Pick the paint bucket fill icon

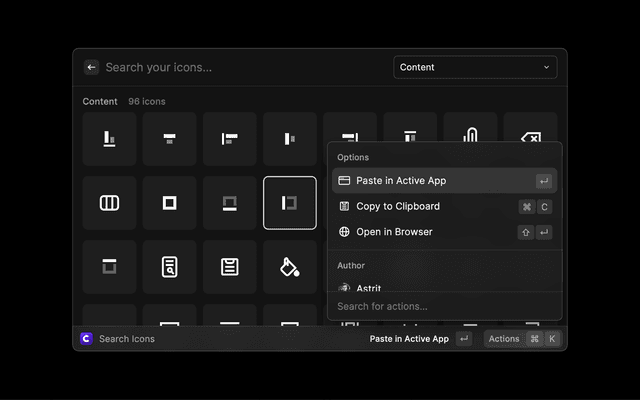click(x=289, y=267)
